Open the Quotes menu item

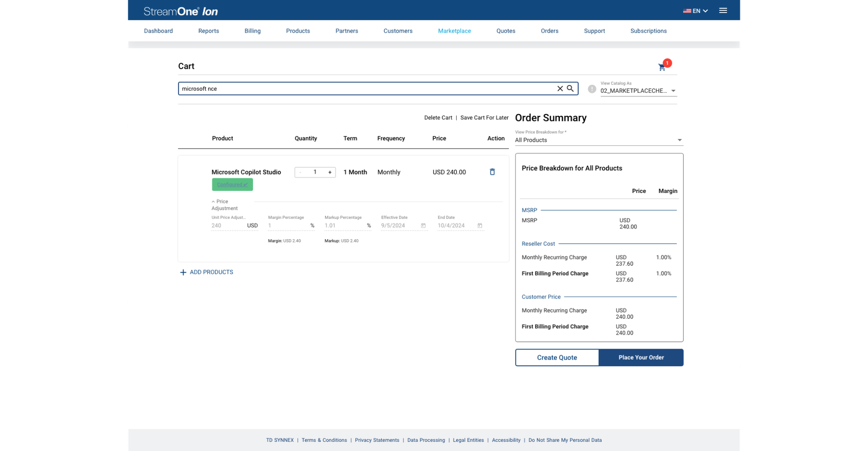click(x=506, y=31)
